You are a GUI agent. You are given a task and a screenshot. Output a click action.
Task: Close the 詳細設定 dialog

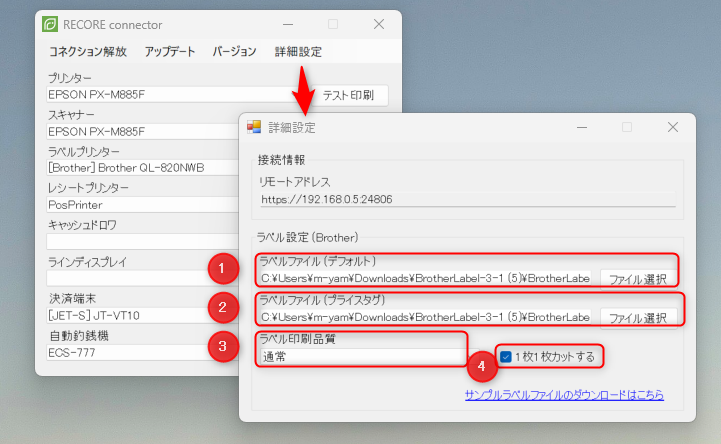pyautogui.click(x=673, y=127)
